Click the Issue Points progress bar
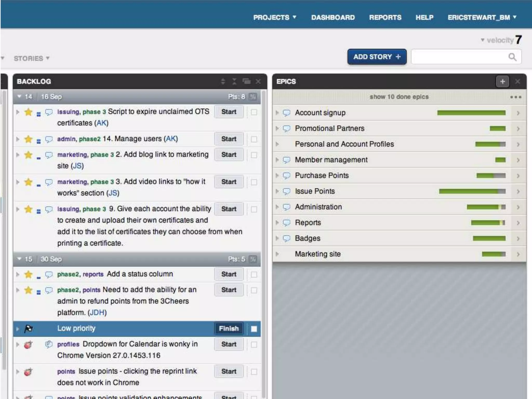Screen dimensions: 532x399 point(472,191)
